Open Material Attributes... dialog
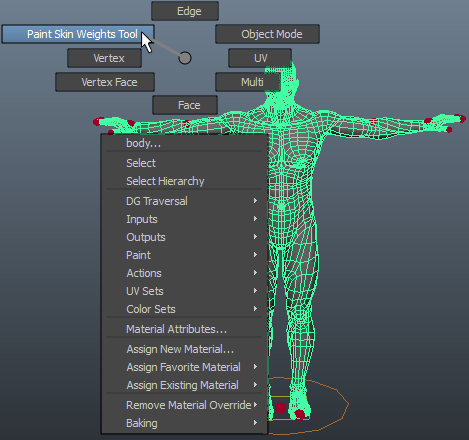This screenshot has height=440, width=469. point(184,329)
